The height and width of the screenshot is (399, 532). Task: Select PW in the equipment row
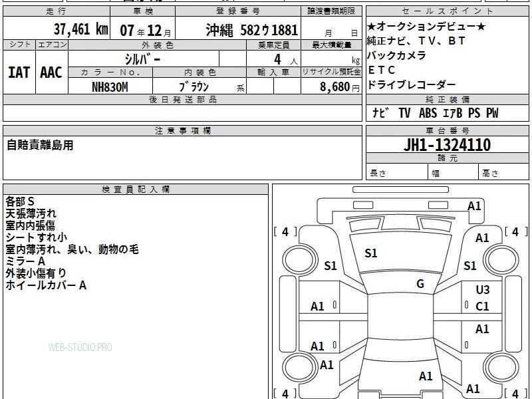pyautogui.click(x=492, y=113)
